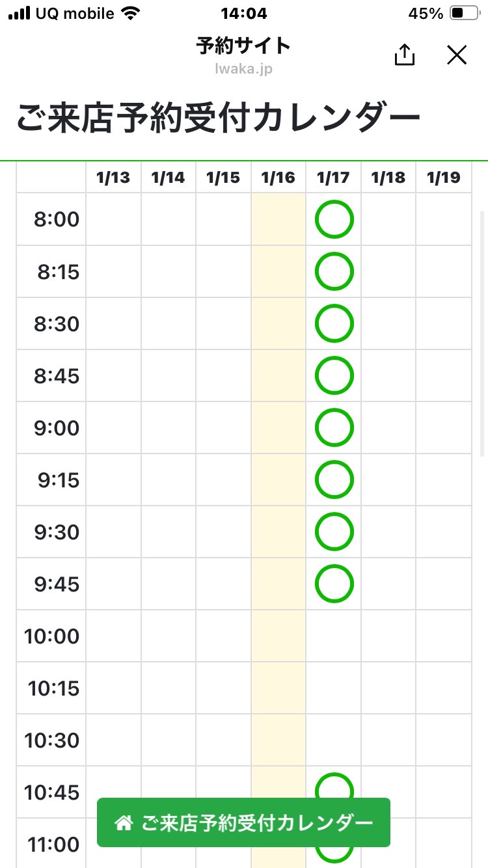Tap empty 10:00 cell under 1/17
The height and width of the screenshot is (868, 488).
point(333,636)
